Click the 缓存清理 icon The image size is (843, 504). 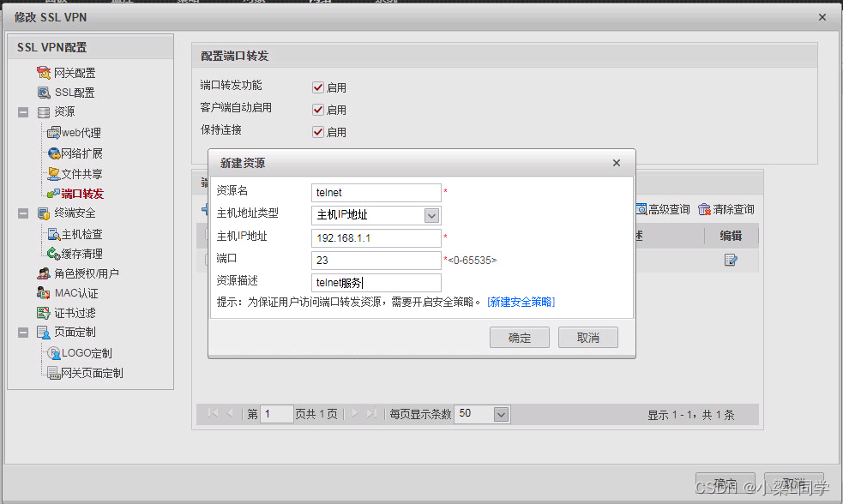(x=54, y=254)
